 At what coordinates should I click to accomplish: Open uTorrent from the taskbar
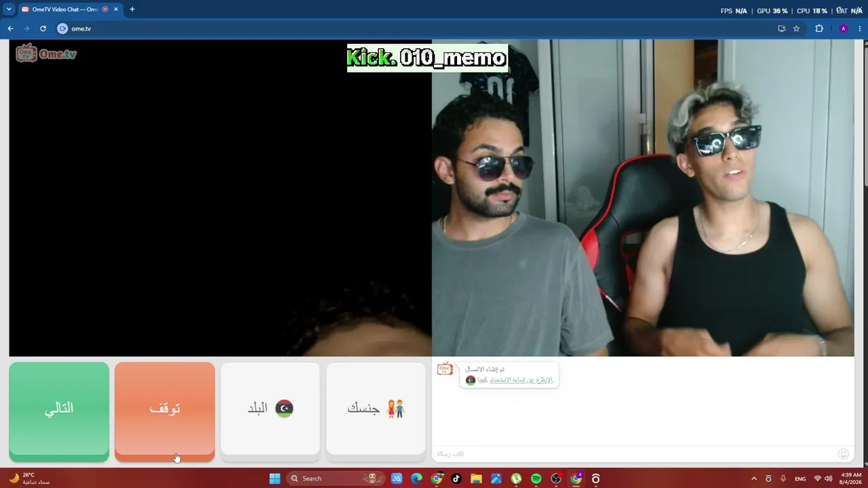pos(516,479)
